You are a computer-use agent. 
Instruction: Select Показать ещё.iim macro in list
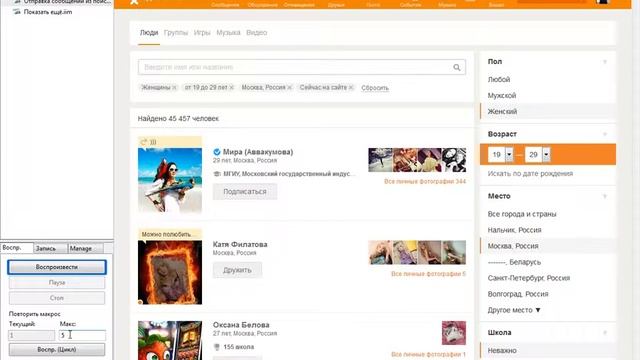(48, 12)
